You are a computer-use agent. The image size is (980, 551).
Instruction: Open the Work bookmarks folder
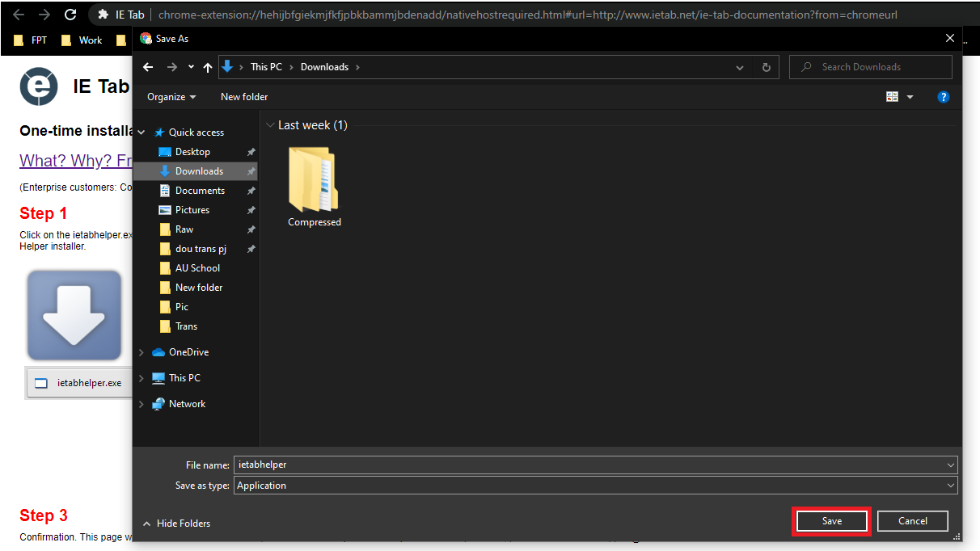point(82,40)
